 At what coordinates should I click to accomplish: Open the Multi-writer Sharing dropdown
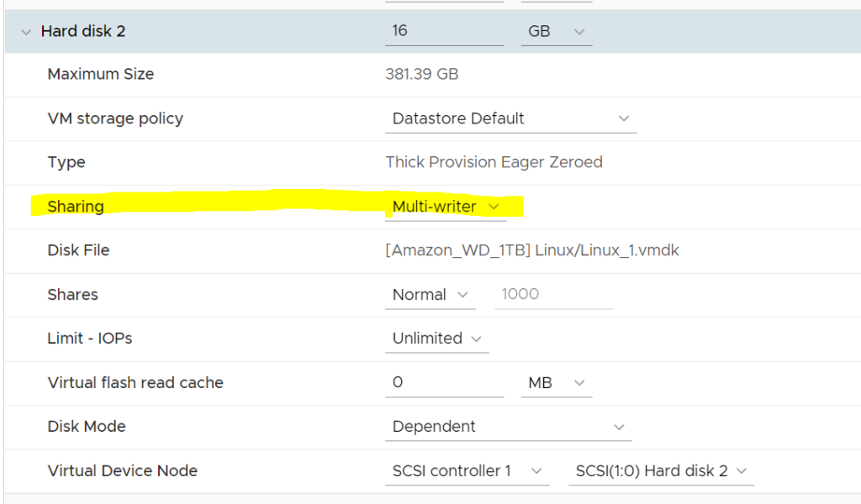pos(446,207)
